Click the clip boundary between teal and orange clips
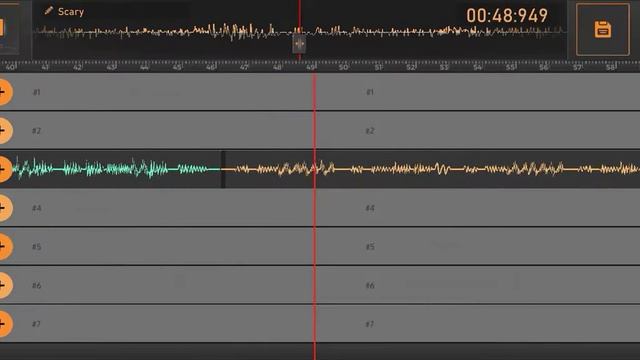Viewport: 640px width, 360px height. click(223, 169)
